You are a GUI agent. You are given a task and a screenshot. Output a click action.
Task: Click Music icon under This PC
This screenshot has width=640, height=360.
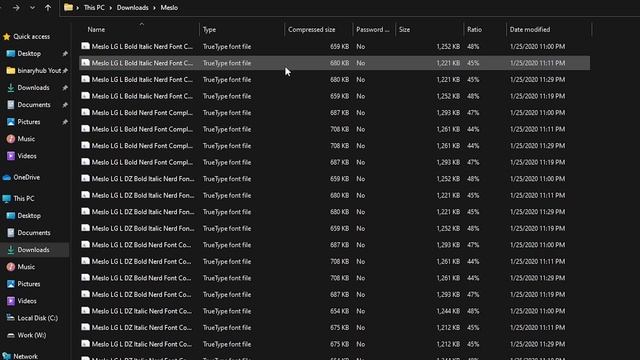11,267
